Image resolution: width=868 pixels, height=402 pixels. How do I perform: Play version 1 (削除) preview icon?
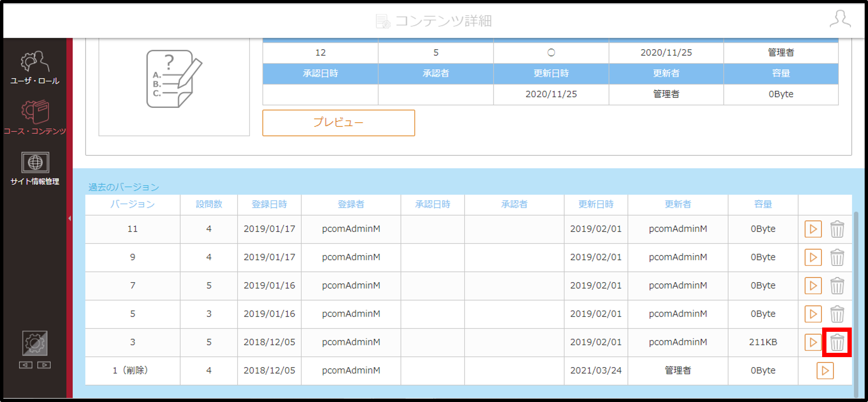coord(825,370)
